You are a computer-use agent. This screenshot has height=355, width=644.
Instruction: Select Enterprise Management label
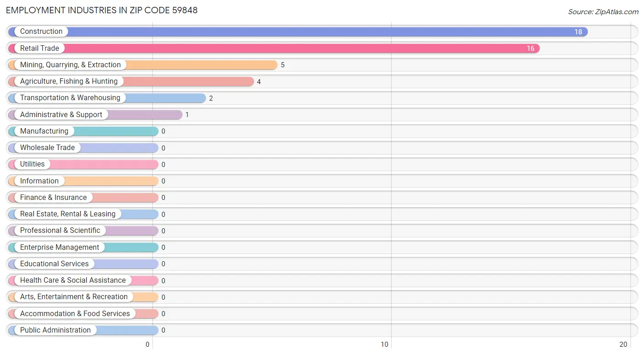coord(60,247)
